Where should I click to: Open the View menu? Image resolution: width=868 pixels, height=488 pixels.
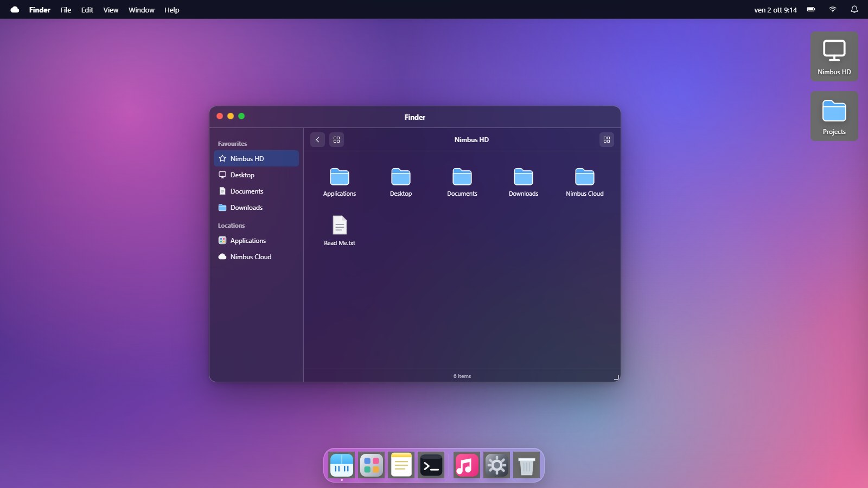coord(111,10)
